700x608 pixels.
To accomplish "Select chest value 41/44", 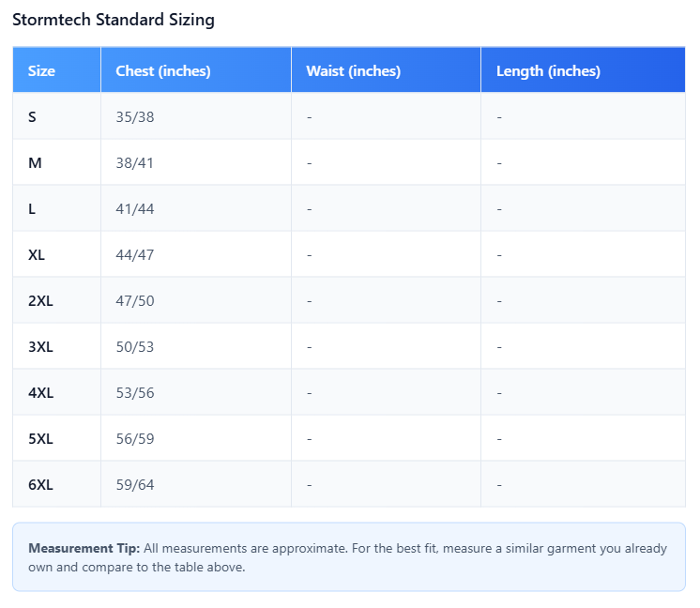I will coord(135,209).
